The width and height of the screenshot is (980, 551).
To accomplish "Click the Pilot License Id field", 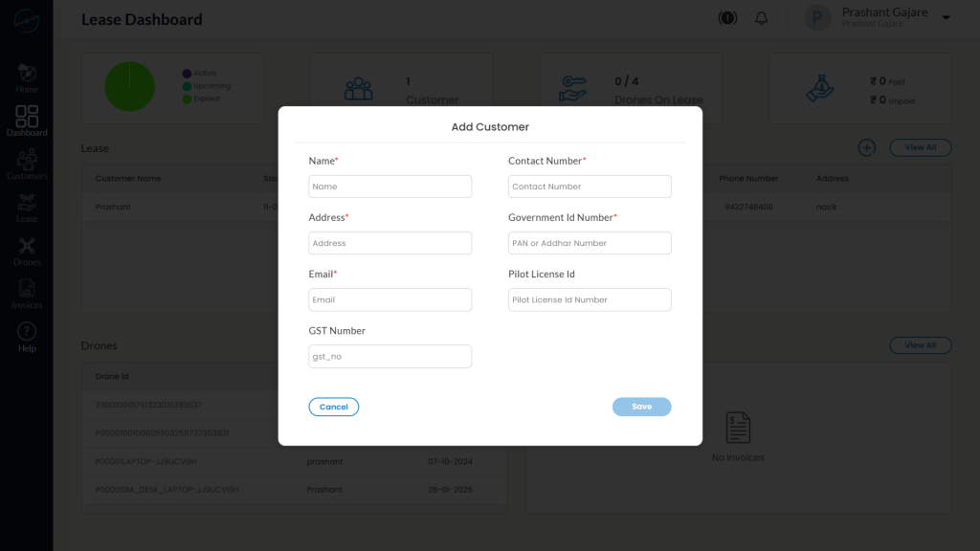I will point(590,299).
